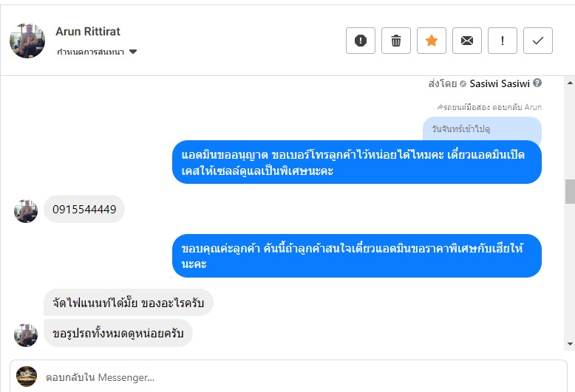This screenshot has height=392, width=575.
Task: Click the reply arrow icon before รถยนต์มือสอง
Action: click(x=440, y=107)
